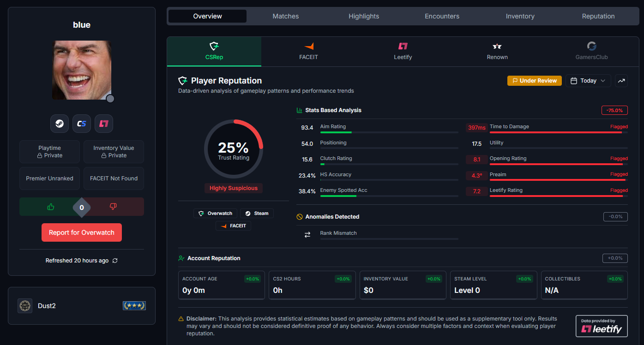Open the Reputation tab
The height and width of the screenshot is (345, 644).
point(598,16)
